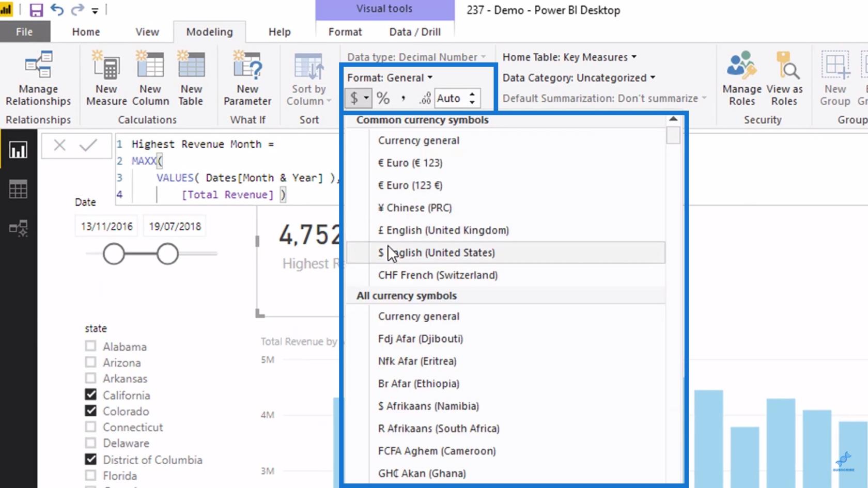
Task: Open Manage Relationships
Action: point(38,78)
